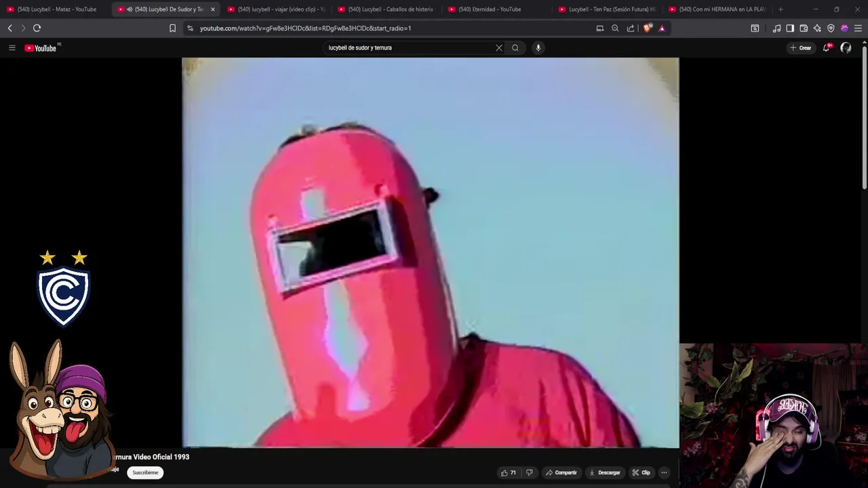Create a clip with Clip button
The height and width of the screenshot is (488, 868).
[641, 472]
